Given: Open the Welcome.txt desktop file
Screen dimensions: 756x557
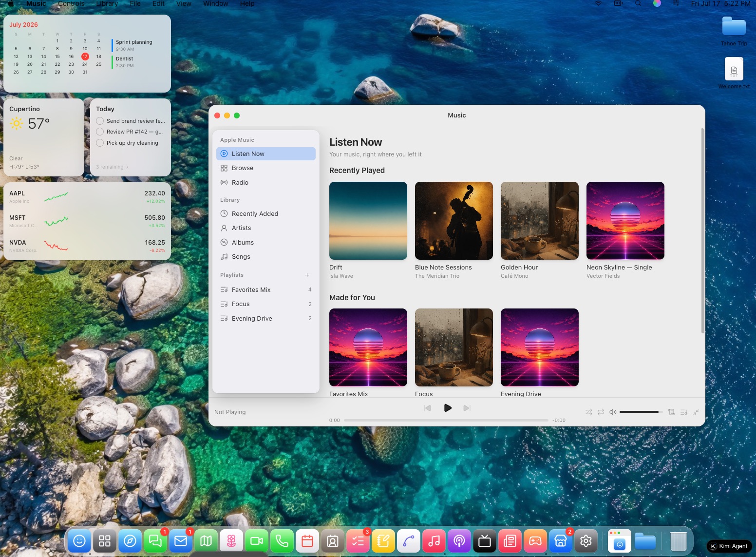Looking at the screenshot, I should coord(734,73).
